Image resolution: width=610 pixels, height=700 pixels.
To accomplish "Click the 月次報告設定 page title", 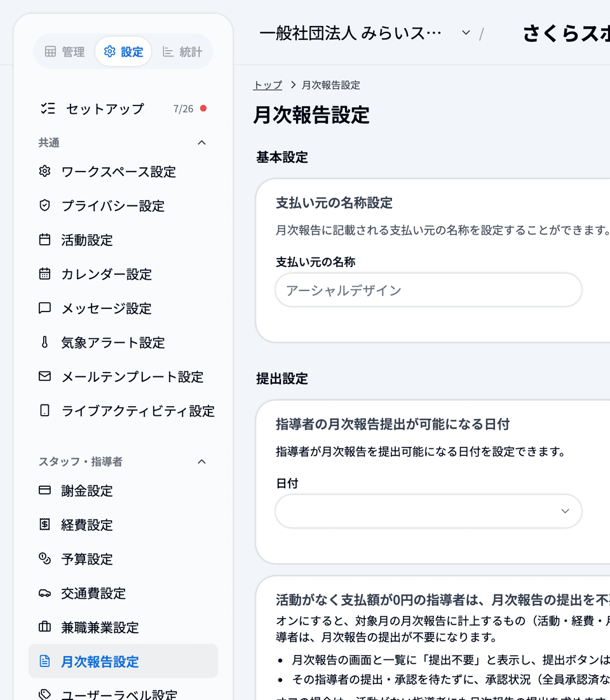I will point(311,115).
